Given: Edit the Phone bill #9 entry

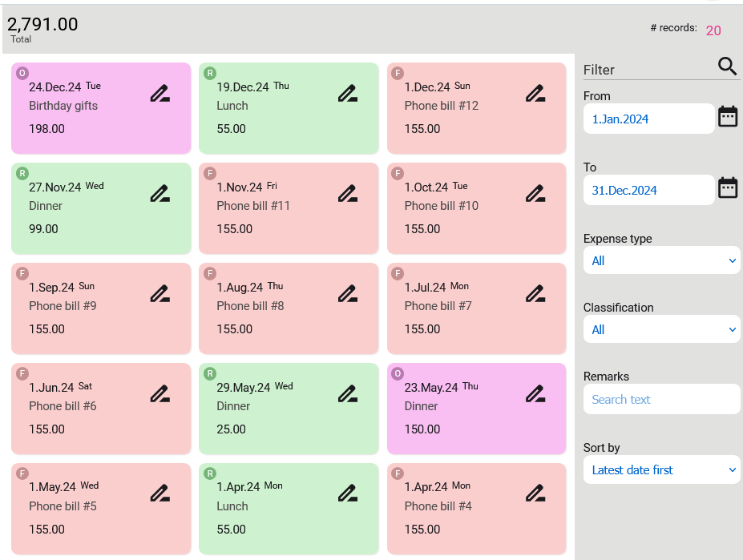Looking at the screenshot, I should [159, 293].
